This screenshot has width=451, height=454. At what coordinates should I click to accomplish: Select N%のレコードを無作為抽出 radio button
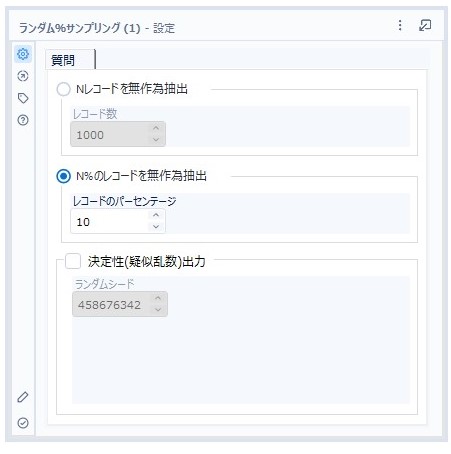tap(63, 176)
